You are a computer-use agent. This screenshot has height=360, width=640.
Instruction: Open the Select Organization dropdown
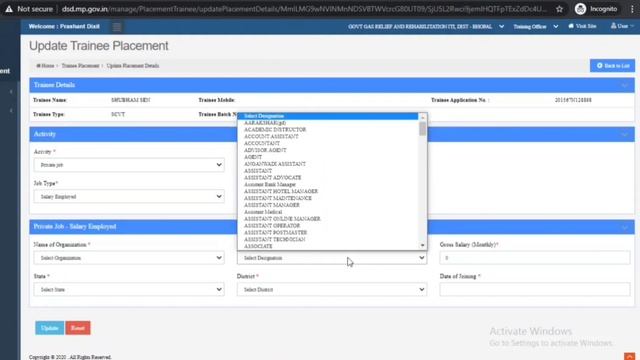(129, 258)
